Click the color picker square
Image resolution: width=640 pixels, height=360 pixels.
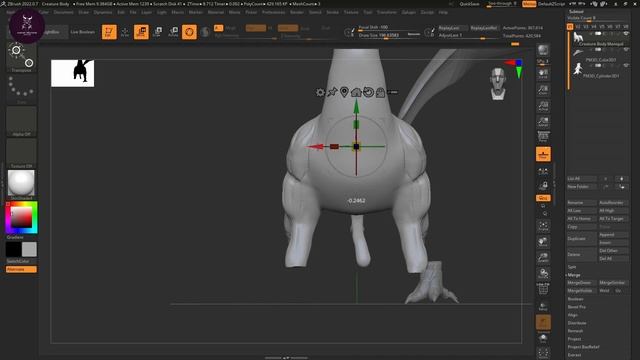pos(21,218)
